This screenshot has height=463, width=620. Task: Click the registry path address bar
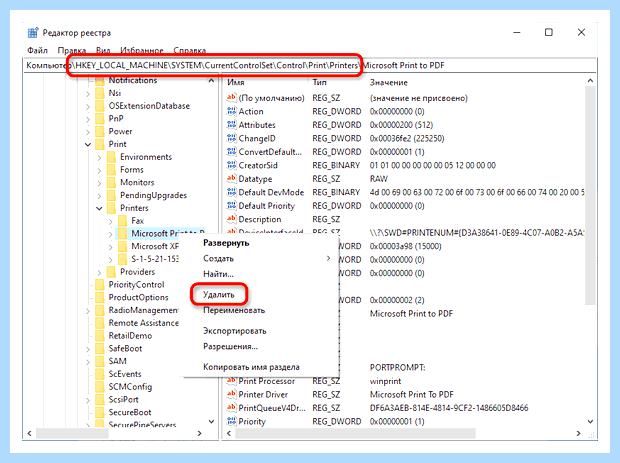(x=310, y=65)
